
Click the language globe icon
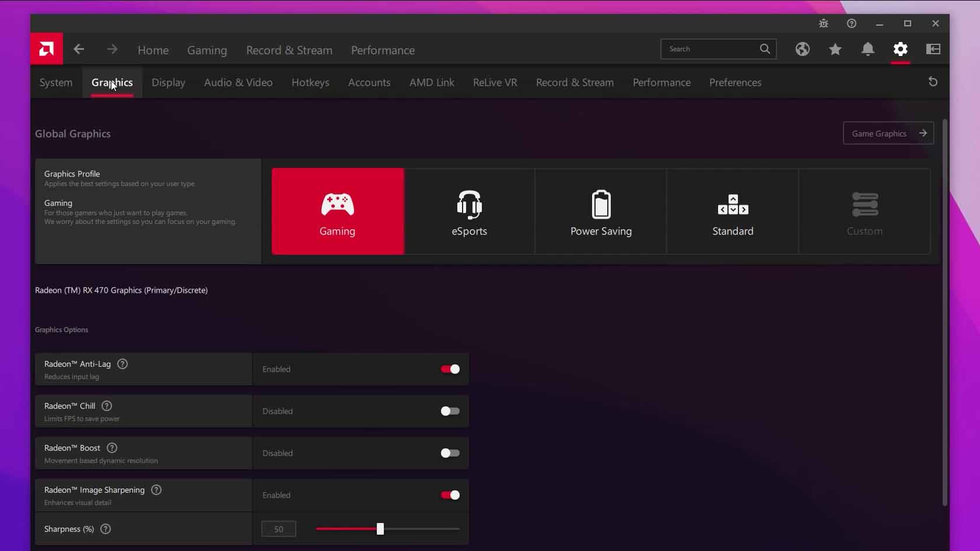point(802,50)
